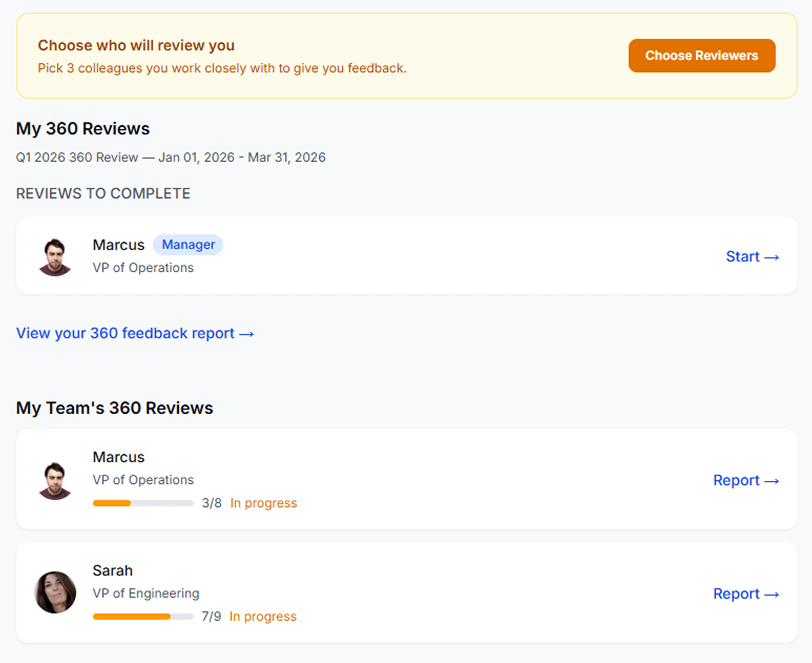Start the review for Marcus
Screen dimensions: 812x663
point(752,257)
